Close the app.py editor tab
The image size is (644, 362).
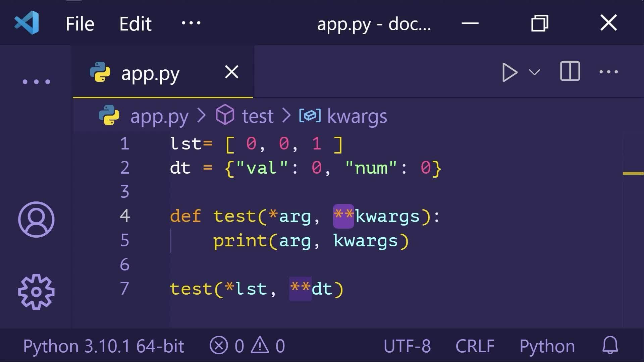pos(231,72)
